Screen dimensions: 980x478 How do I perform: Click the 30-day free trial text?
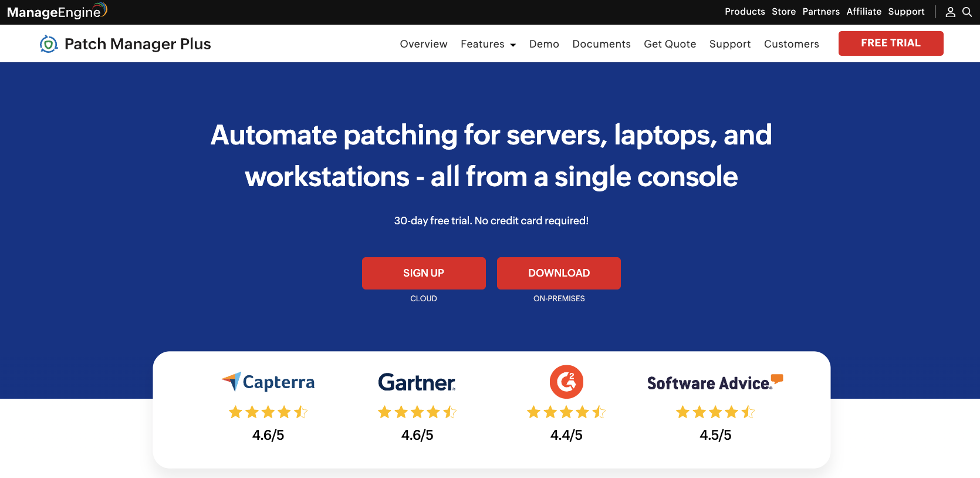pyautogui.click(x=491, y=221)
